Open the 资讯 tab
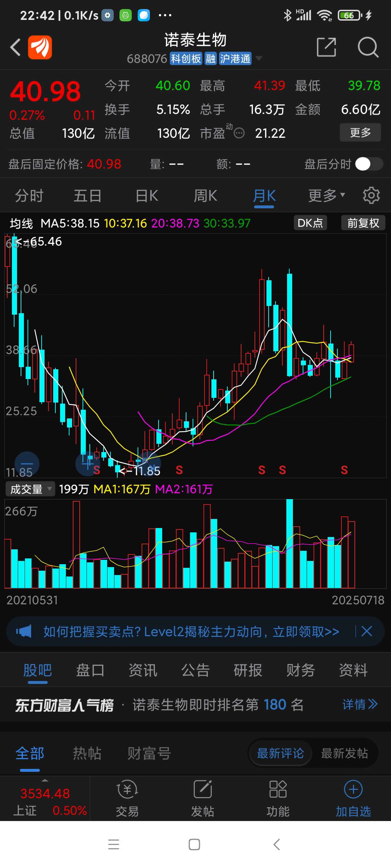 [x=143, y=670]
